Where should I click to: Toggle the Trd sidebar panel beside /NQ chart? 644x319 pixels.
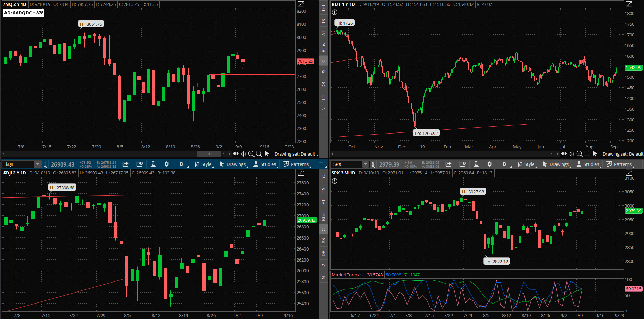[x=323, y=8]
